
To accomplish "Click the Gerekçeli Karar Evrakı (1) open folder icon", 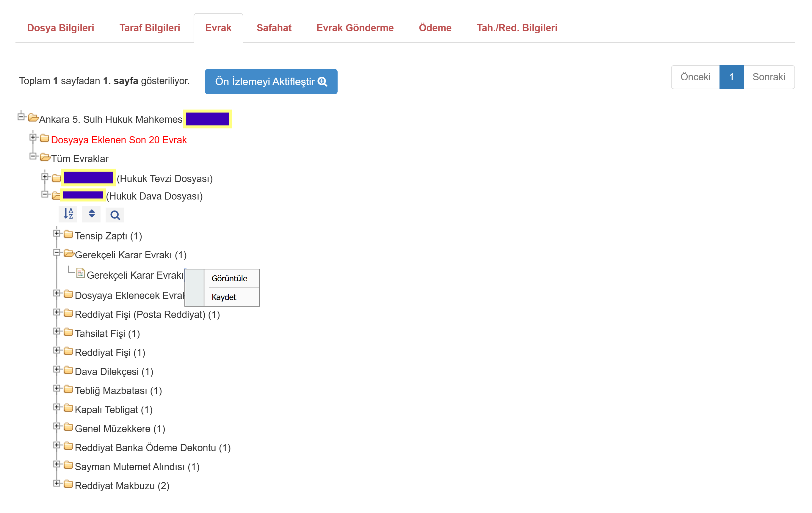I will (x=69, y=253).
